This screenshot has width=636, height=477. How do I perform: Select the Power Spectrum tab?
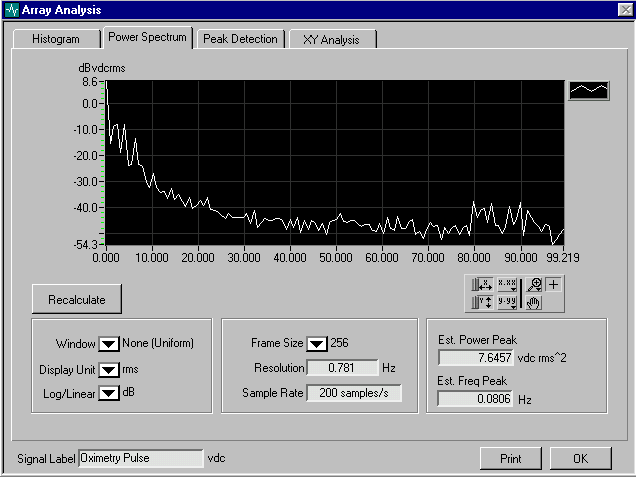click(147, 37)
